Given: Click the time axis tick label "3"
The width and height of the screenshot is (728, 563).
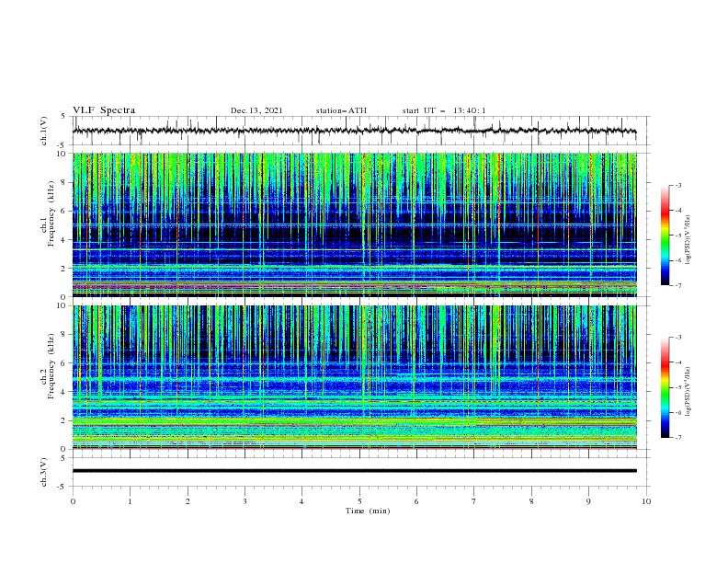Looking at the screenshot, I should [245, 501].
